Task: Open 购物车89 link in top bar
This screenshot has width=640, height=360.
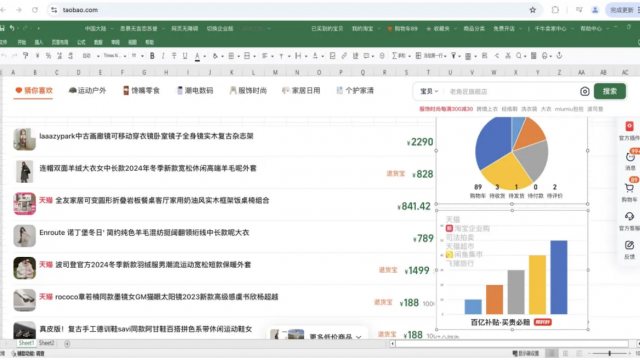Action: [402, 29]
